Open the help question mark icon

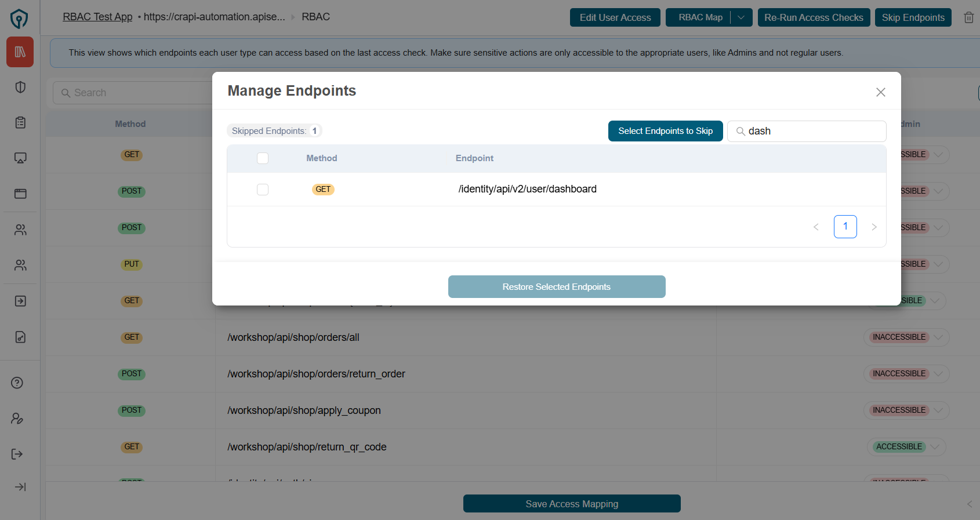[17, 383]
